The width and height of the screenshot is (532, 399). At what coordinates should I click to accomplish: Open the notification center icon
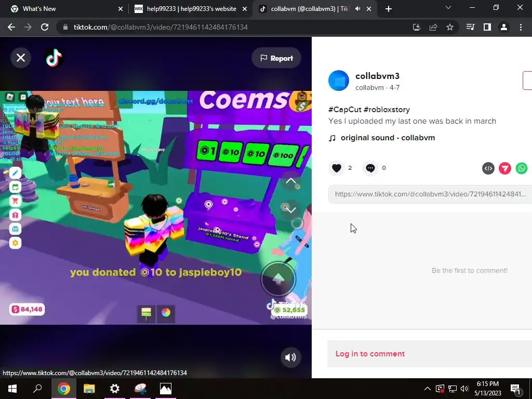tap(515, 389)
